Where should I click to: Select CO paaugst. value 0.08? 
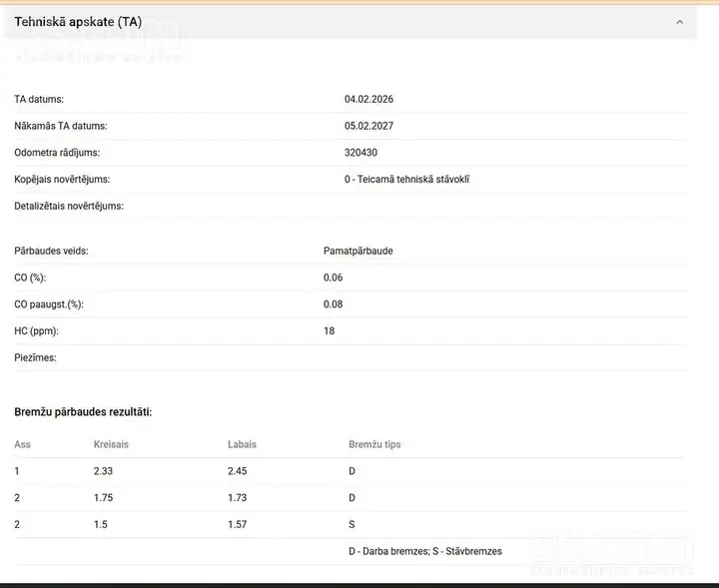[333, 304]
